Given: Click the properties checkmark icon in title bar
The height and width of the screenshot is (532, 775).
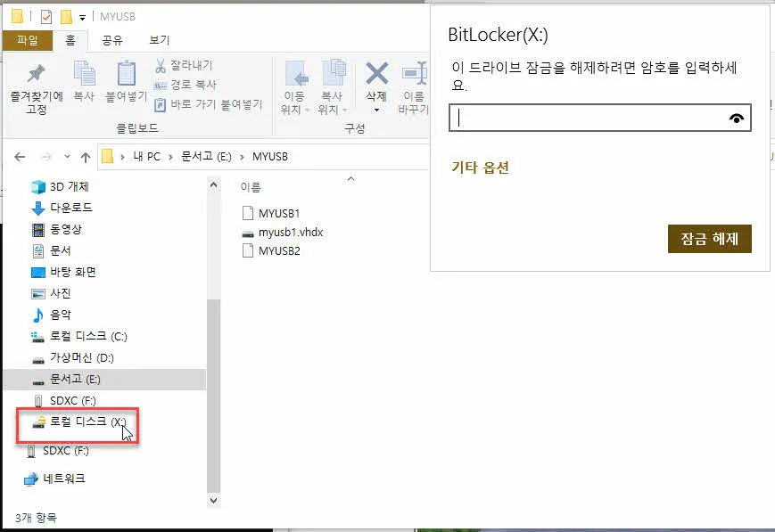Looking at the screenshot, I should point(46,17).
